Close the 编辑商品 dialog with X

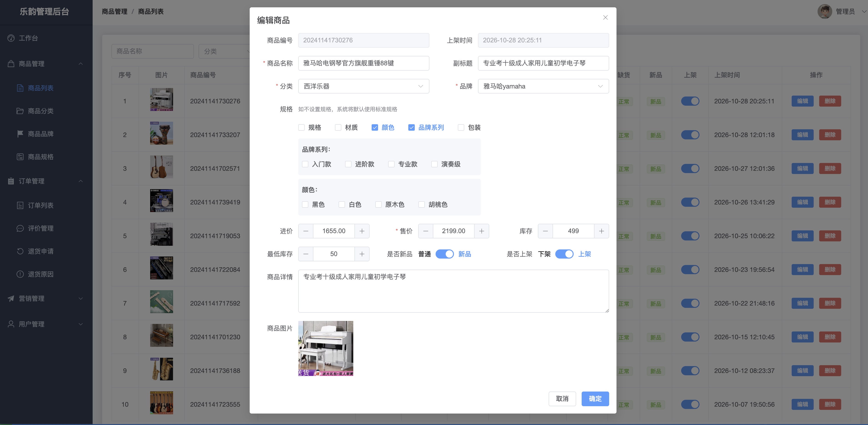605,17
